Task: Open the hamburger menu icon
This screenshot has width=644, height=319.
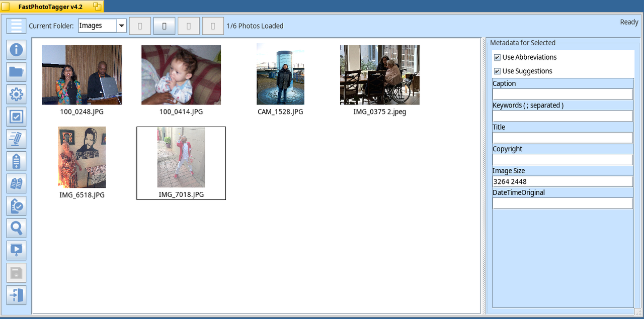Action: coord(16,26)
